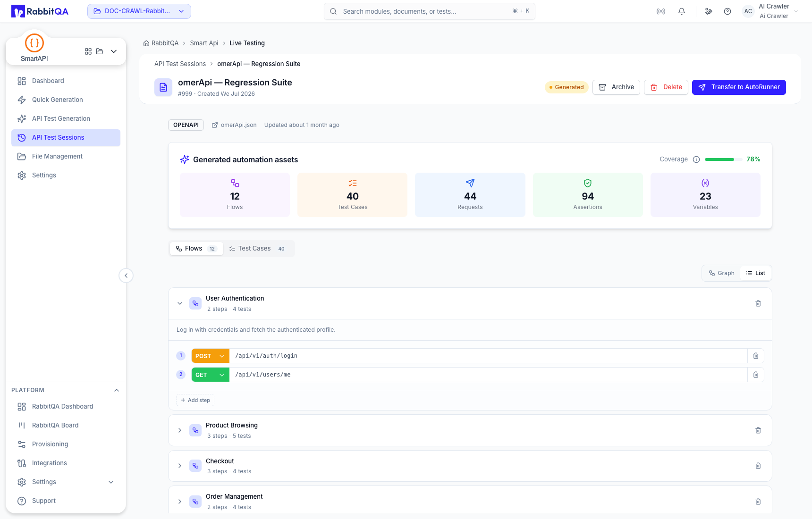
Task: Expand the Order Management flow
Action: 180,502
